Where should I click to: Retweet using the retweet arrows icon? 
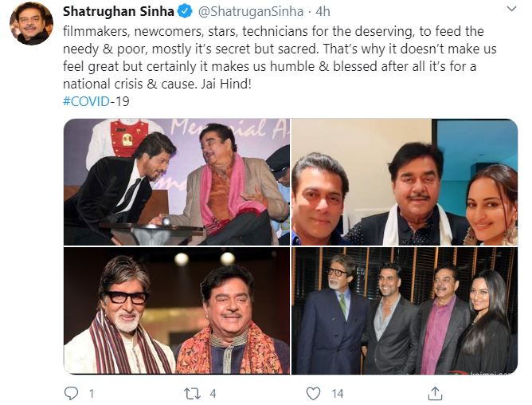coord(190,392)
